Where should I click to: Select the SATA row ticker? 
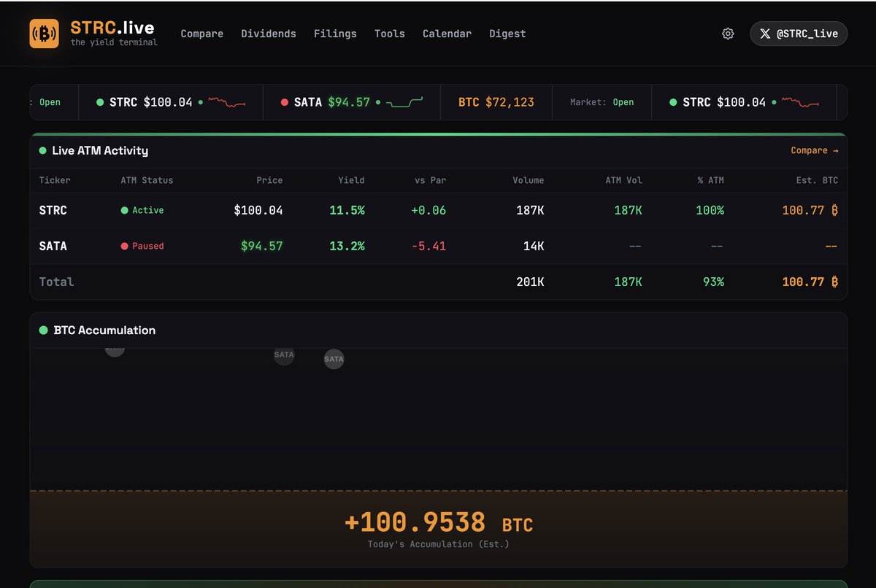[x=53, y=246]
